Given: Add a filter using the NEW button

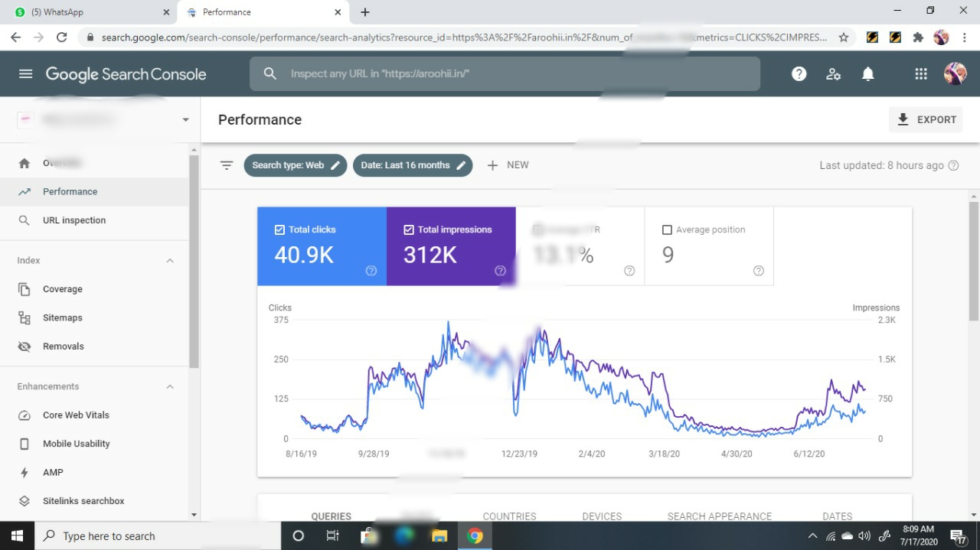Looking at the screenshot, I should click(x=508, y=164).
